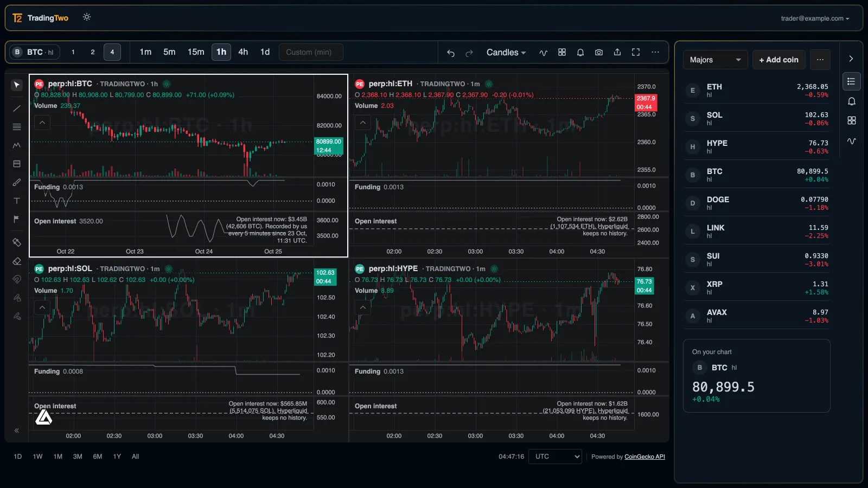Click the undo arrow in chart toolbar
Image resolution: width=868 pixels, height=488 pixels.
tap(450, 53)
